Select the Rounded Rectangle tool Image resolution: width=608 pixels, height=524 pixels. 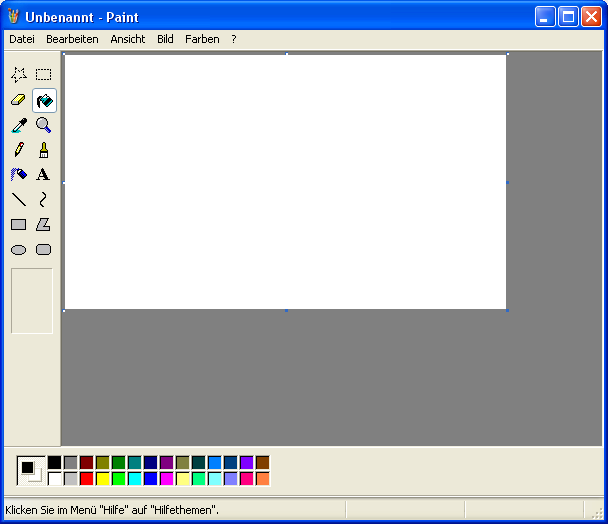(43, 249)
